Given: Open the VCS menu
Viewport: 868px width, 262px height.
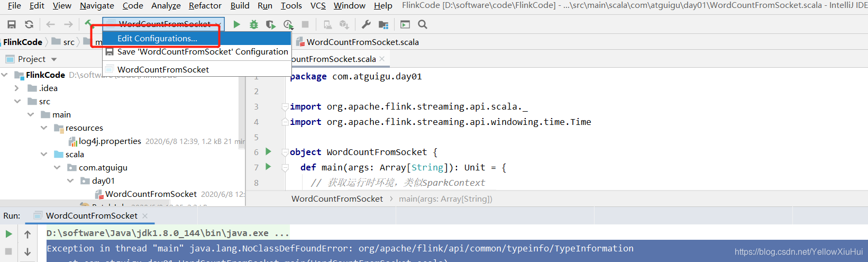Looking at the screenshot, I should (x=318, y=5).
